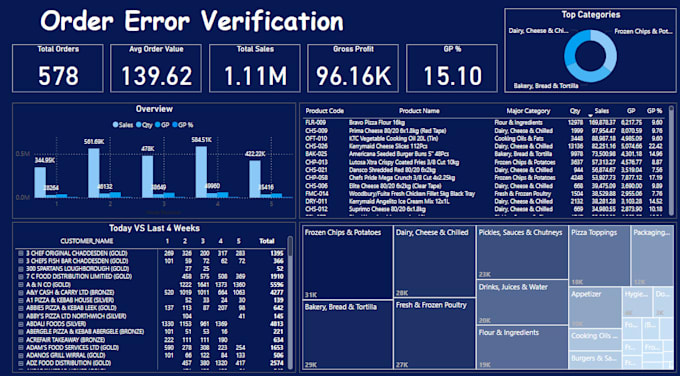
Task: Sort by CUSTOMER_NAME column header
Action: [x=87, y=241]
